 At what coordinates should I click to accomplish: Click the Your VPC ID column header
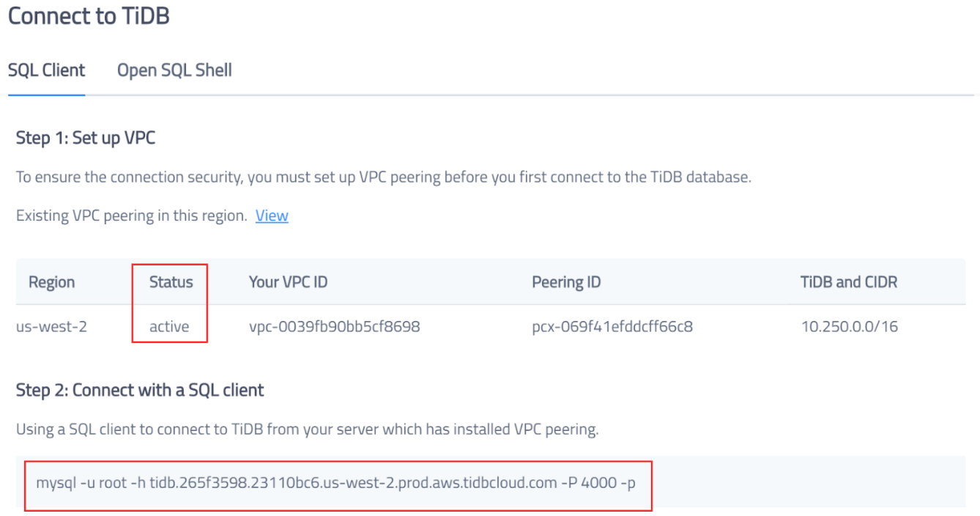(288, 281)
